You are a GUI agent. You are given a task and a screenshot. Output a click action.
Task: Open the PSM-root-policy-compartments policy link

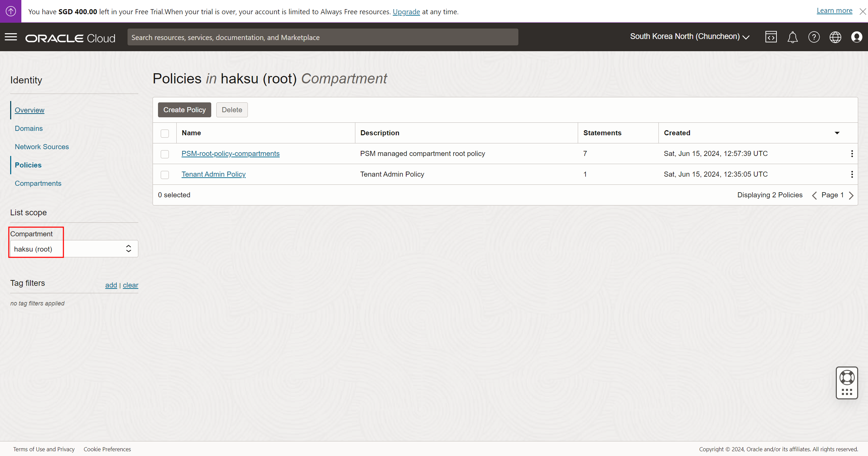(231, 154)
